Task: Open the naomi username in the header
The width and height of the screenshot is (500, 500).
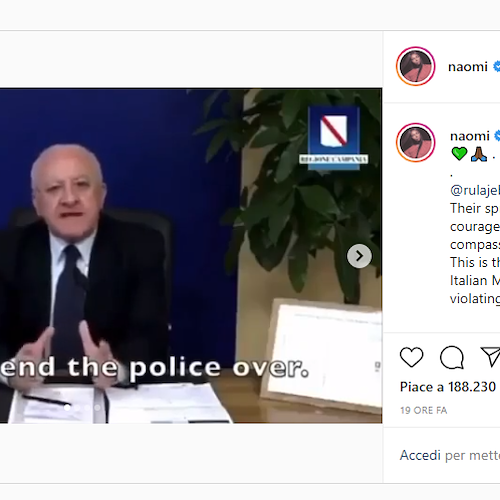Action: pyautogui.click(x=468, y=67)
